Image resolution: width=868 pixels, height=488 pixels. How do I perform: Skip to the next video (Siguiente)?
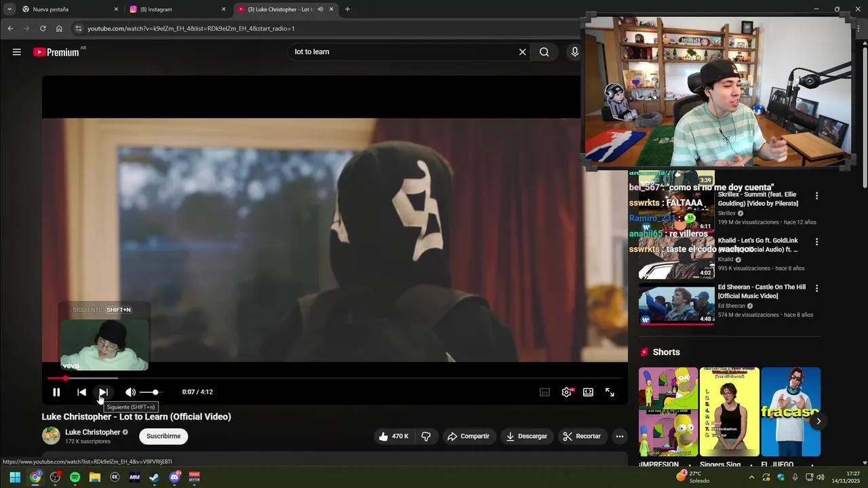[x=103, y=392]
